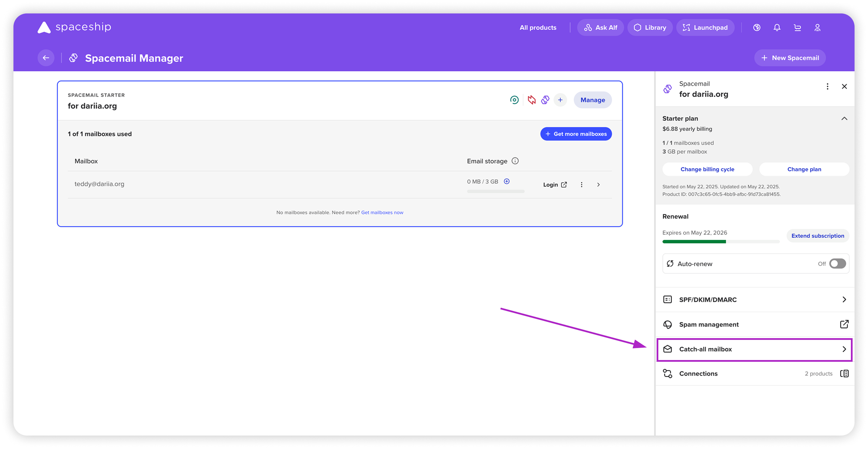Click the Manage button

593,100
